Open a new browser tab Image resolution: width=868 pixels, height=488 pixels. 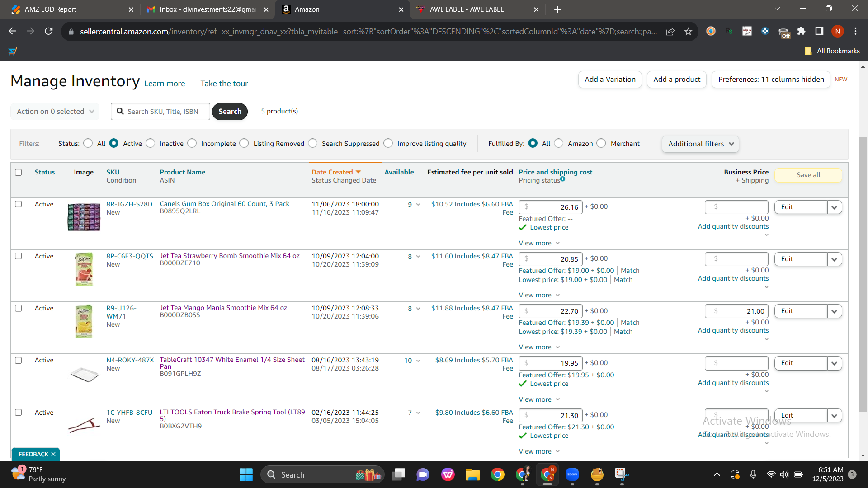558,9
